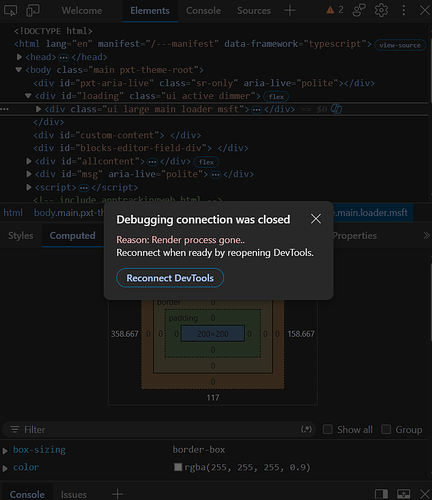Expand the div id allcontent node

point(29,161)
